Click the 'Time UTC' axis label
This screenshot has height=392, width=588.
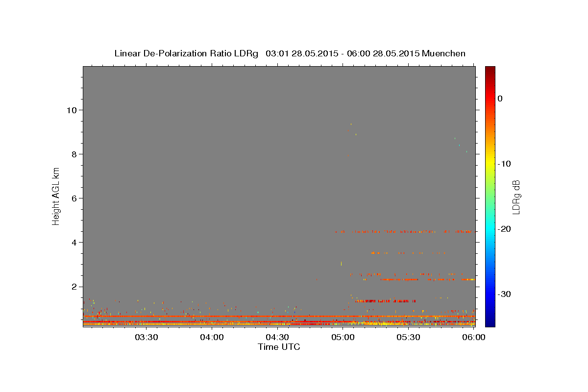[279, 347]
